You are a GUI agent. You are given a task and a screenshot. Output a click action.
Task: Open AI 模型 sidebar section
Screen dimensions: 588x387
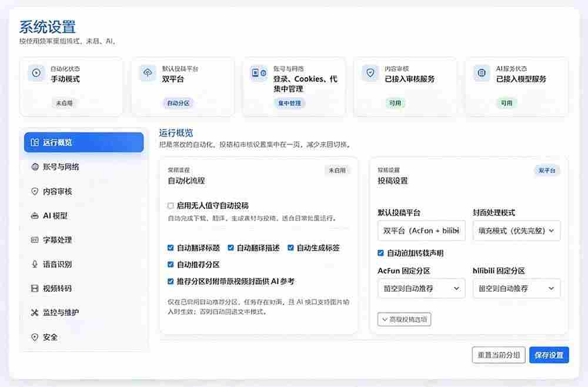coord(83,216)
